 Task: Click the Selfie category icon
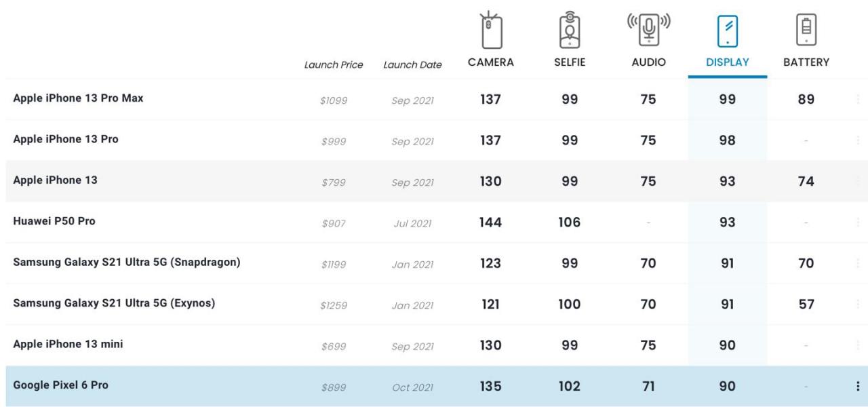[x=570, y=31]
